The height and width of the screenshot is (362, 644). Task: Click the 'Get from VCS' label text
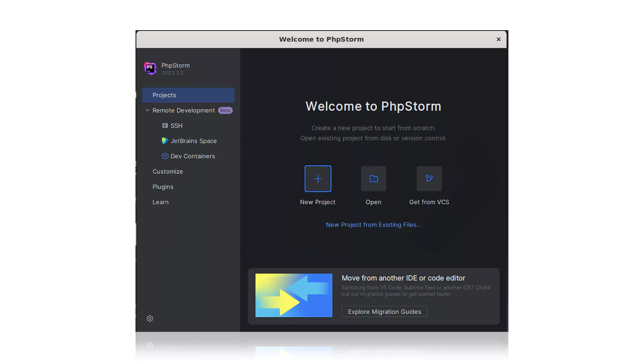click(x=429, y=202)
